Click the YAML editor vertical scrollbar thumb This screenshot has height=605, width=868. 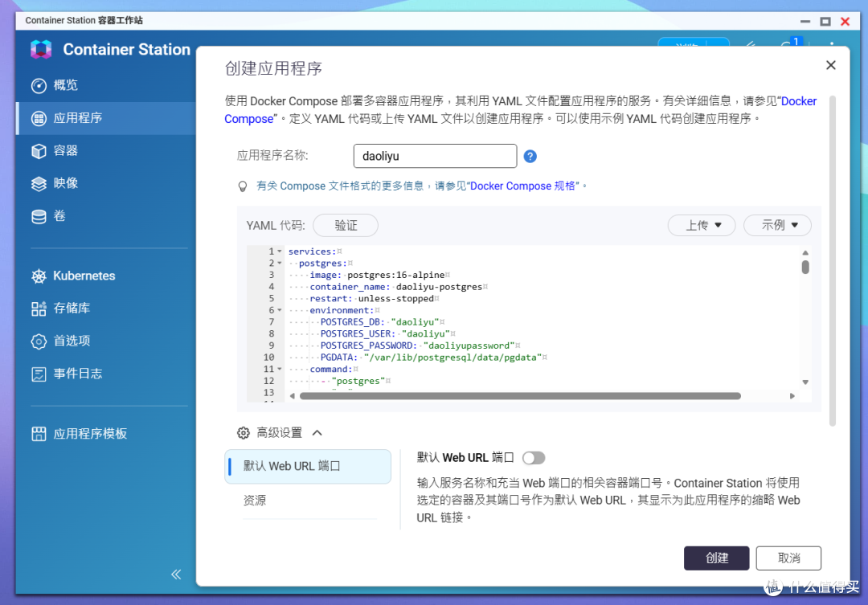tap(805, 267)
